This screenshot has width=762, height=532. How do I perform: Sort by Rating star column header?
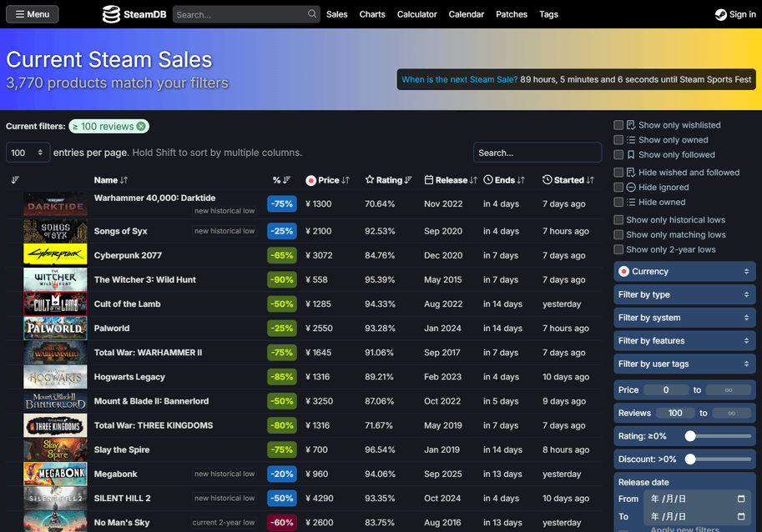[389, 180]
